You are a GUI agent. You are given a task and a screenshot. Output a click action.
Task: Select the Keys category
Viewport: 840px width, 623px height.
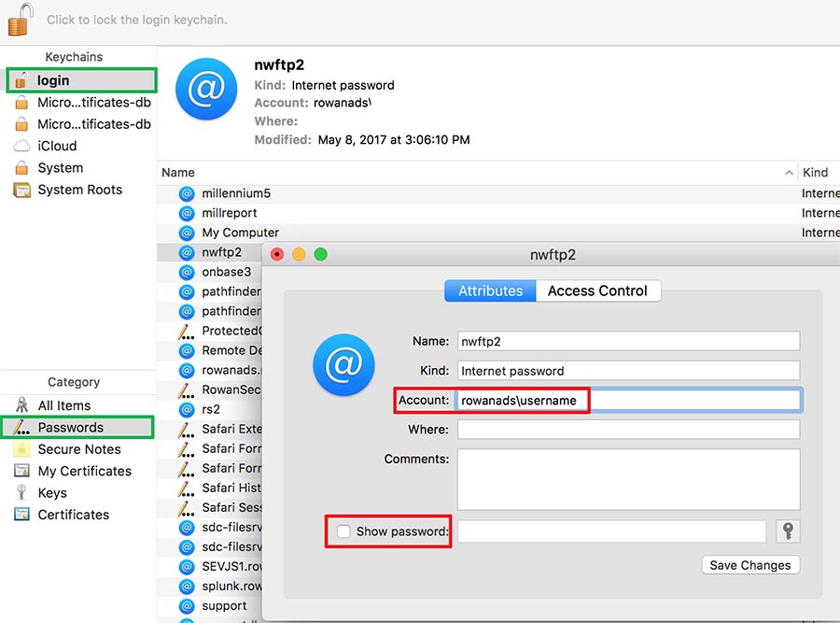(52, 493)
